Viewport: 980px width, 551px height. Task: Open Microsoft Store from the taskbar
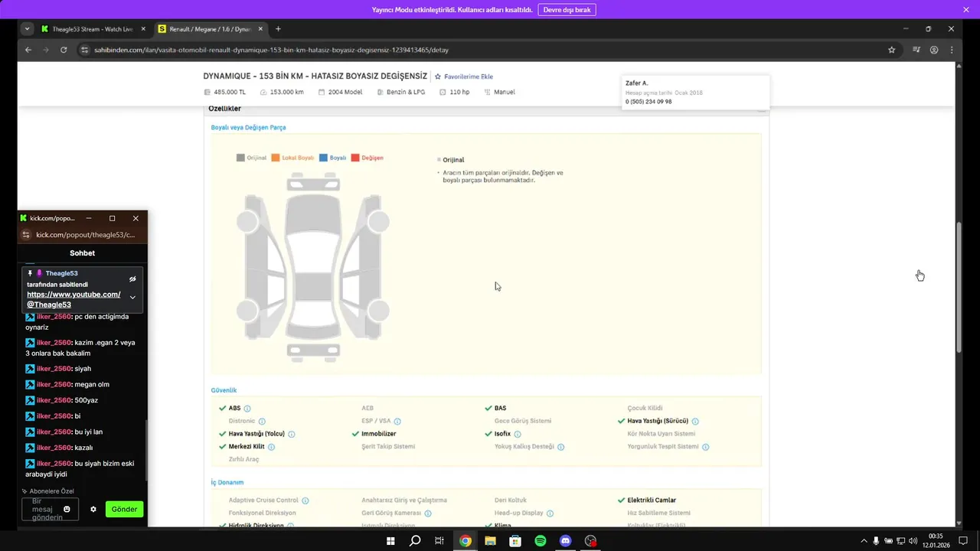(515, 540)
